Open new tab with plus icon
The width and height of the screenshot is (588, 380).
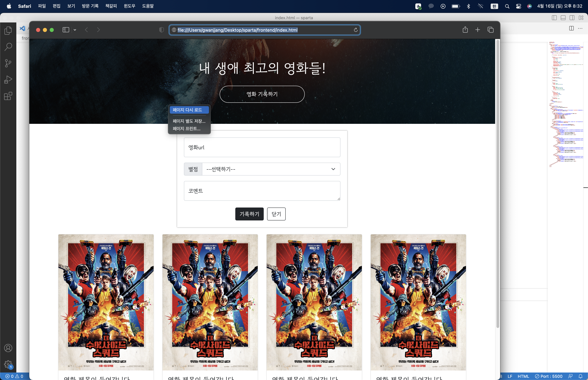[478, 30]
